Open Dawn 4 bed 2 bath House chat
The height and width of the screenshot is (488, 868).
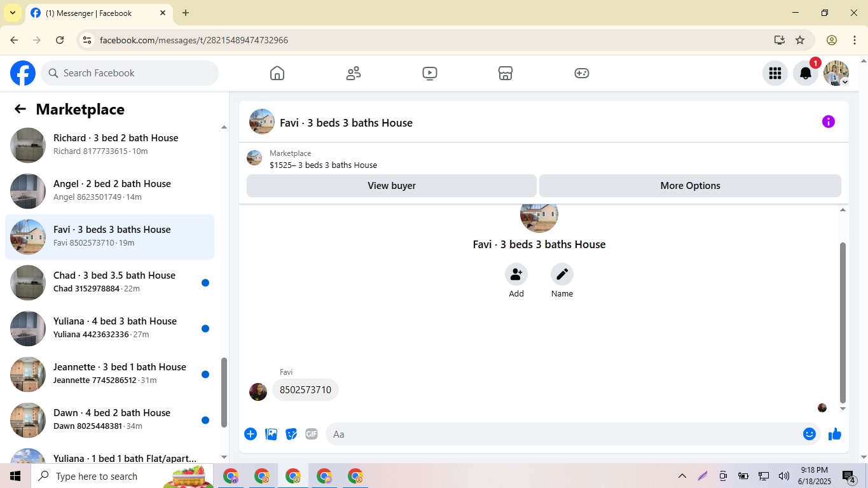coord(109,420)
